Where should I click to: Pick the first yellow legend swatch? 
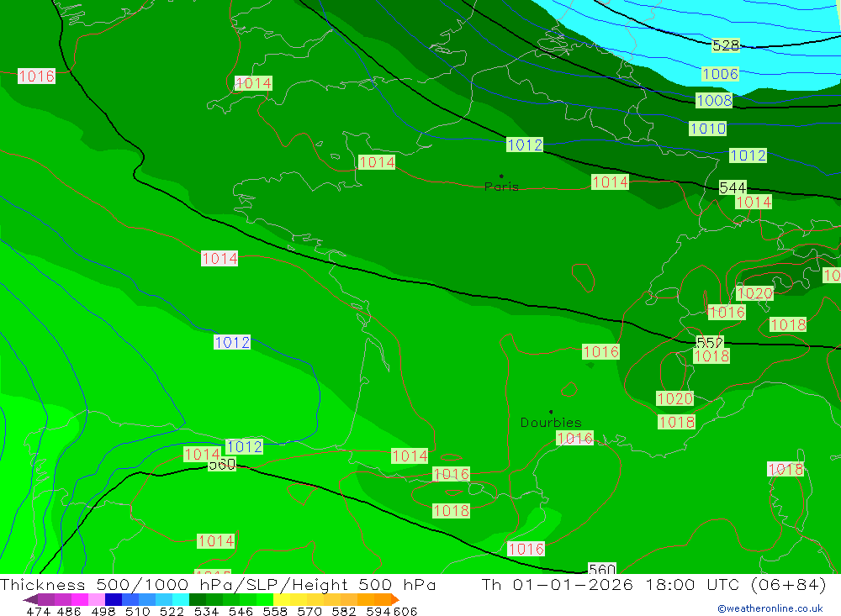(x=282, y=599)
